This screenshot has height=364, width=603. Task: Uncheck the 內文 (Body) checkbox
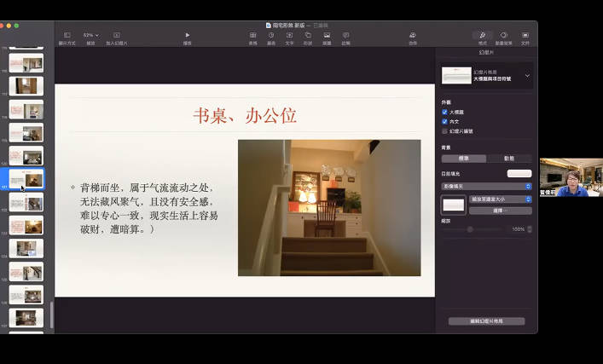444,121
